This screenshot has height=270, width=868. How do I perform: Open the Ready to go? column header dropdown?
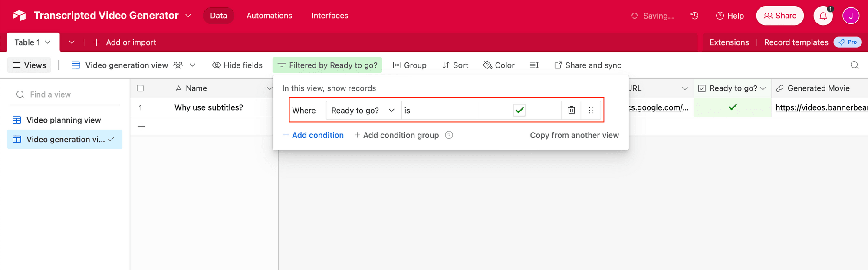click(763, 88)
